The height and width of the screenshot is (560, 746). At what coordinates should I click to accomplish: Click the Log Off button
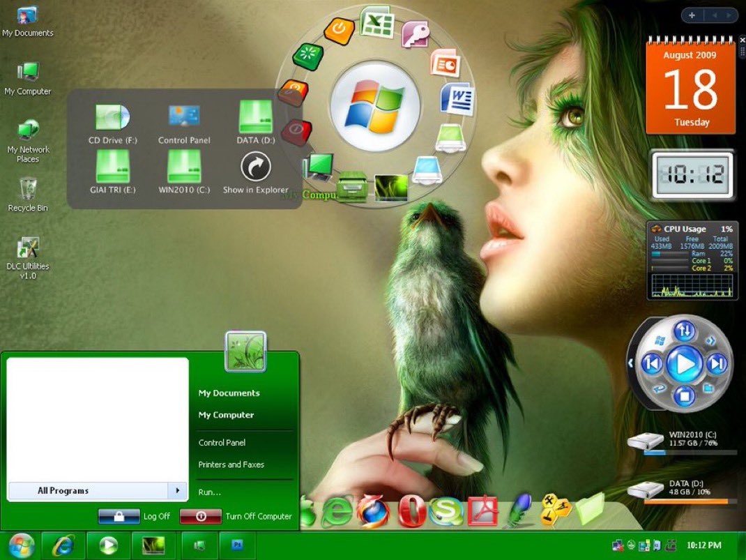click(134, 516)
